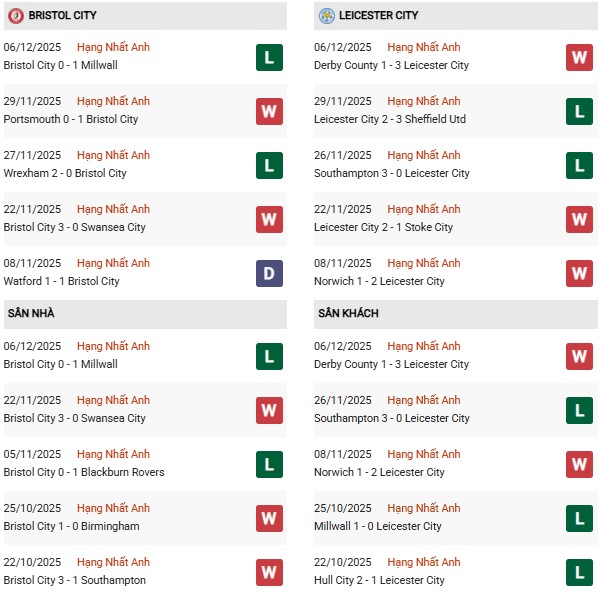Image resolution: width=600 pixels, height=592 pixels.
Task: Click the Bristol City club crest icon
Action: tap(15, 16)
